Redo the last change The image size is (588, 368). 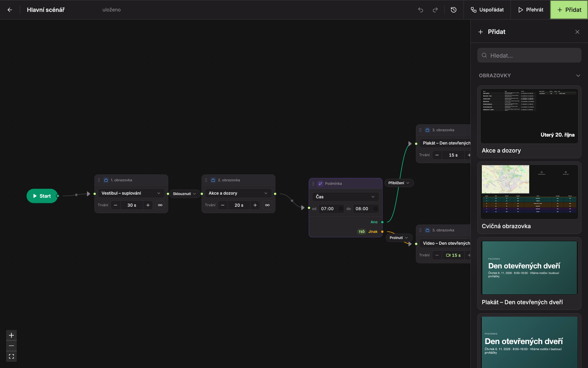point(435,10)
